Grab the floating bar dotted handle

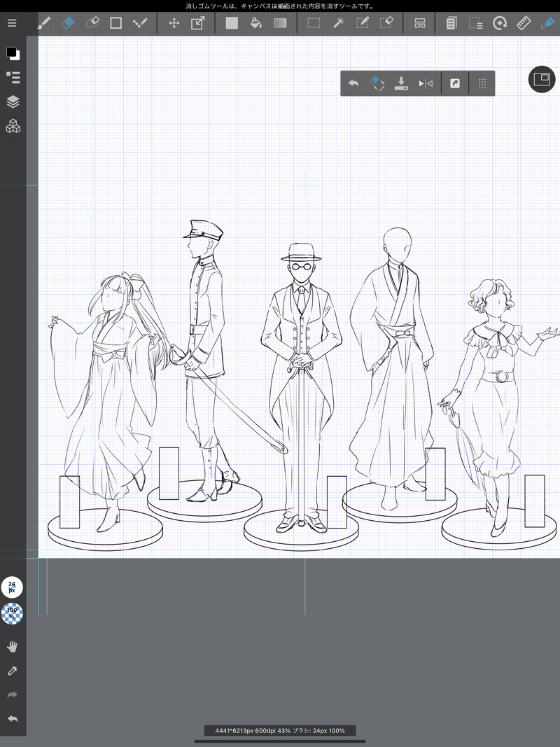coord(482,83)
